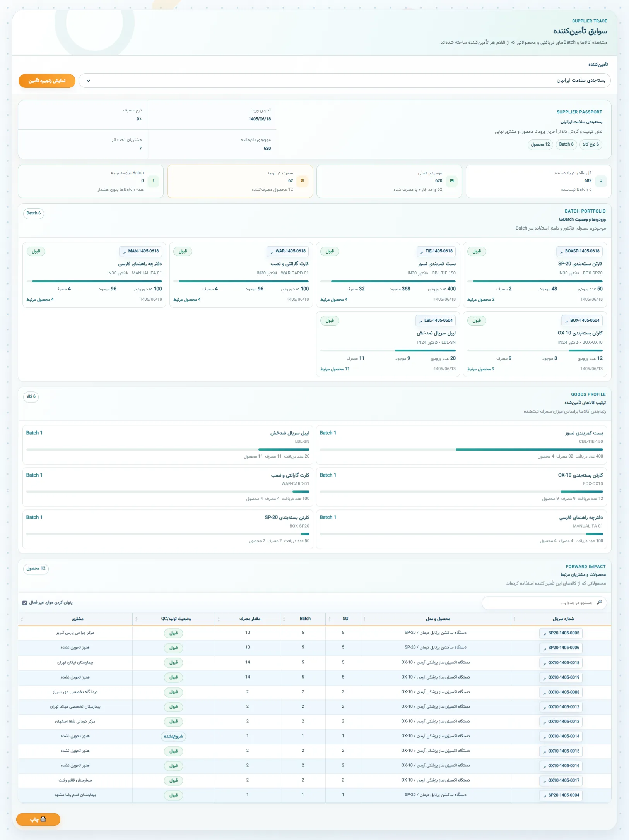Click the search magnifier icon
The width and height of the screenshot is (629, 840).
click(x=600, y=602)
